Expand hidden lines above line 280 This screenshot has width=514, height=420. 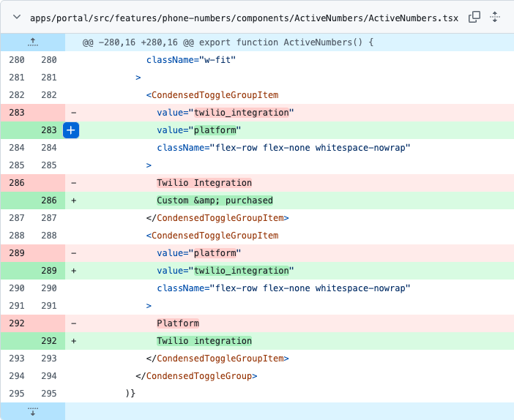(x=33, y=42)
